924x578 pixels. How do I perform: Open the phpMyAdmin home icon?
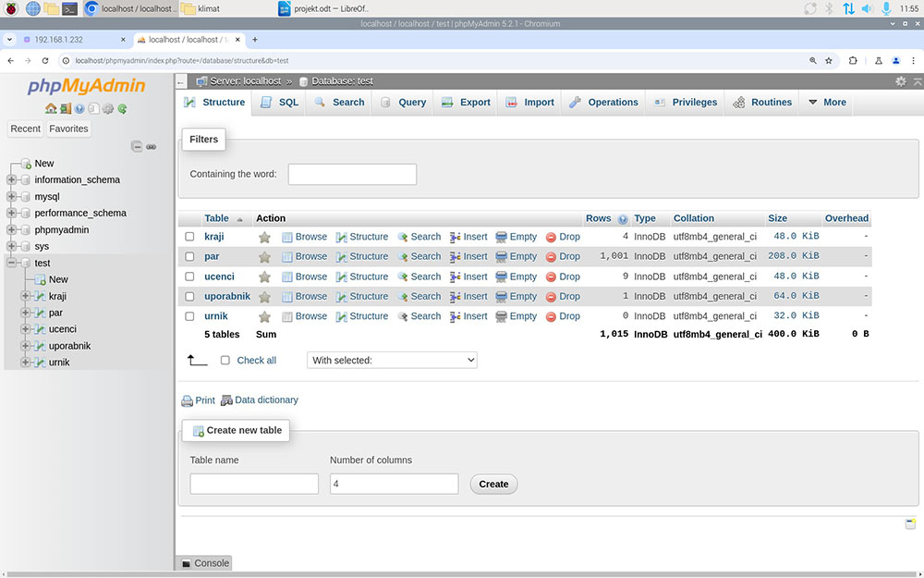coord(51,108)
